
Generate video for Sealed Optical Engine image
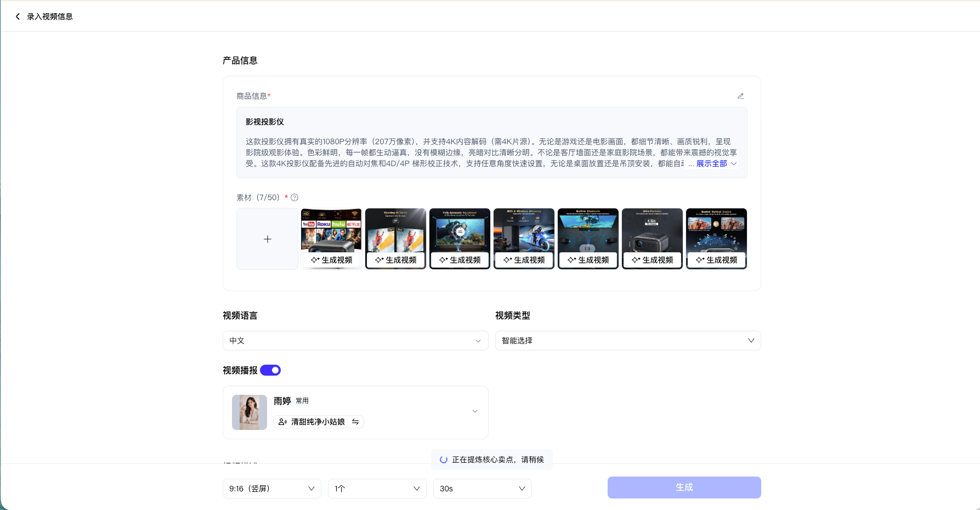click(717, 260)
